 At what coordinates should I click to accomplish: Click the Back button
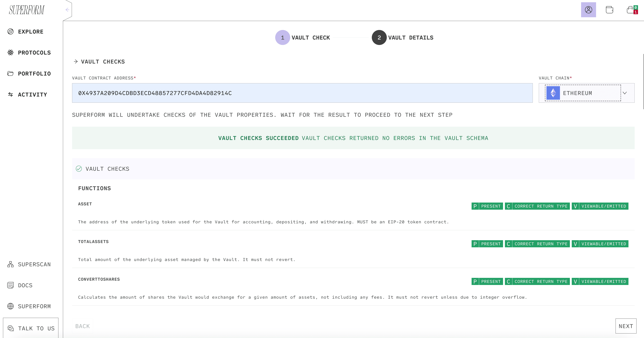83,326
